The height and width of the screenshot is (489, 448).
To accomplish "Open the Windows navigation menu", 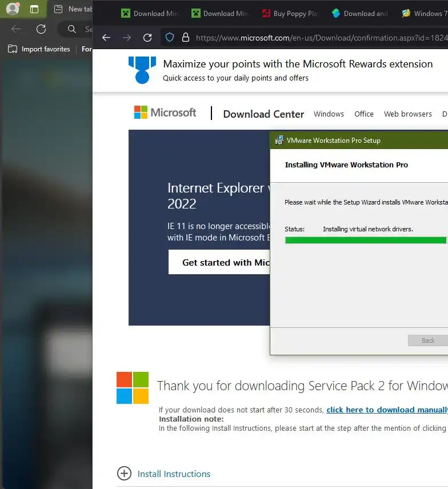I will pos(329,114).
